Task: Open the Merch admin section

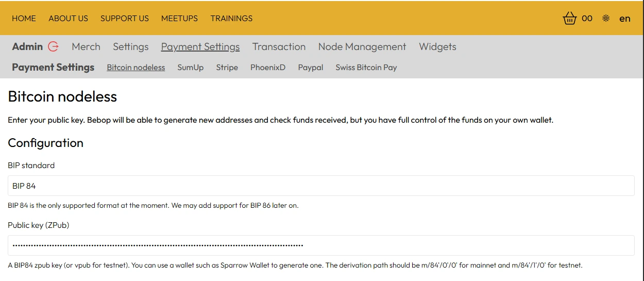Action: [x=86, y=47]
